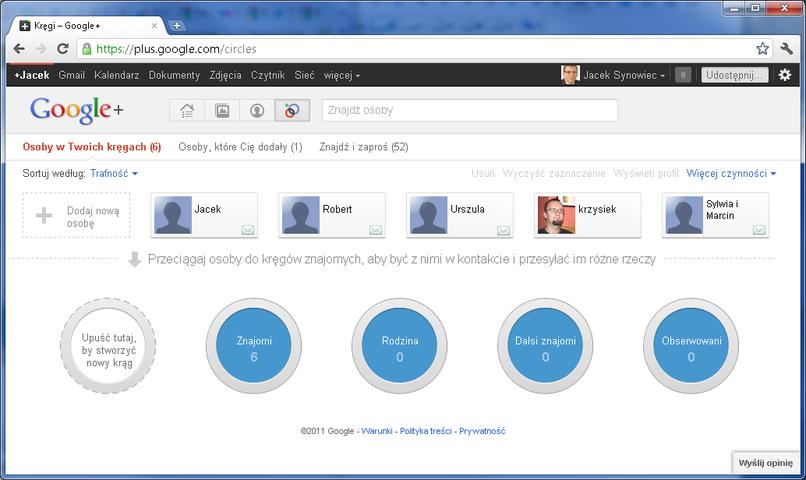The width and height of the screenshot is (806, 480).
Task: Expand the więcej menu in Google bar
Action: 341,75
